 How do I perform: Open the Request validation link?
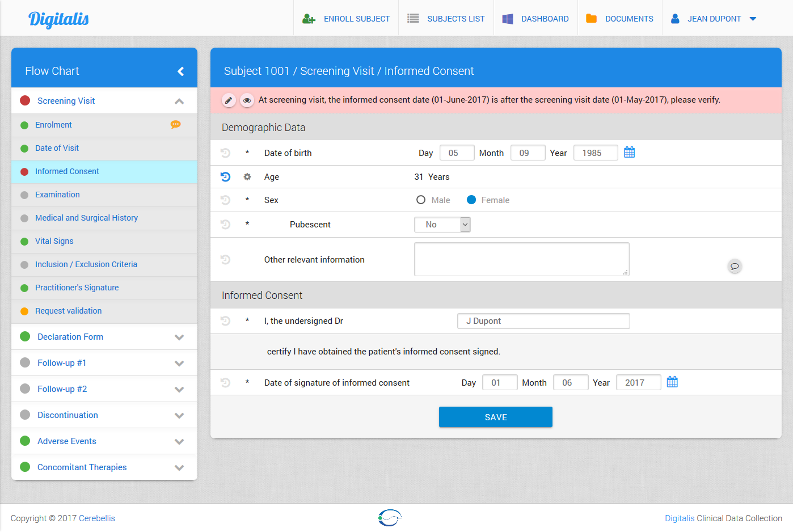tap(68, 311)
